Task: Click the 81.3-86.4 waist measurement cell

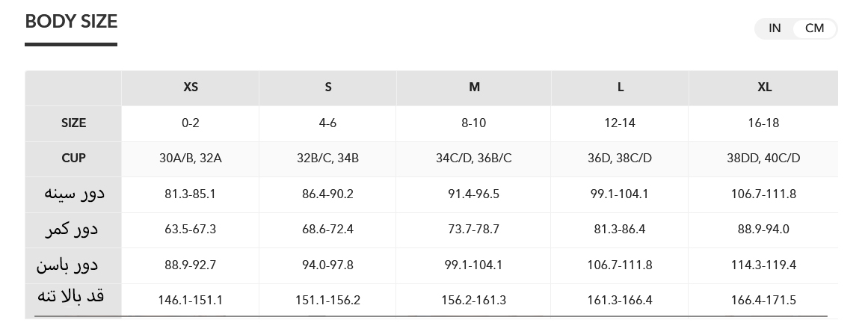Action: 620,229
